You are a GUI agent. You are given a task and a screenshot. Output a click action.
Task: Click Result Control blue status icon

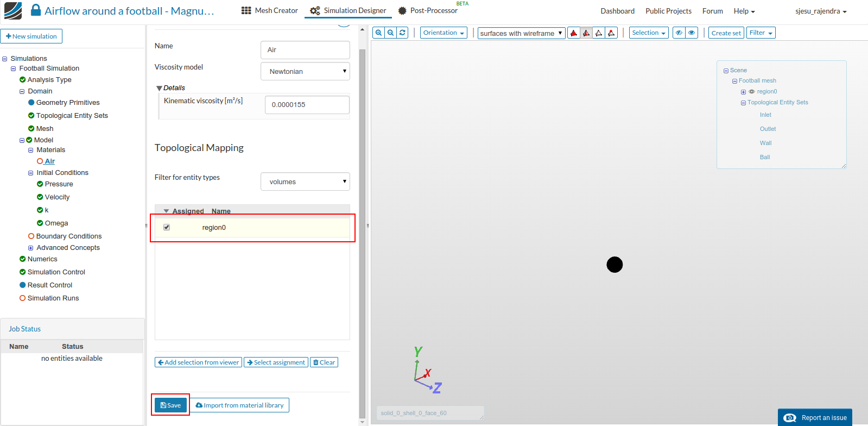pos(22,285)
